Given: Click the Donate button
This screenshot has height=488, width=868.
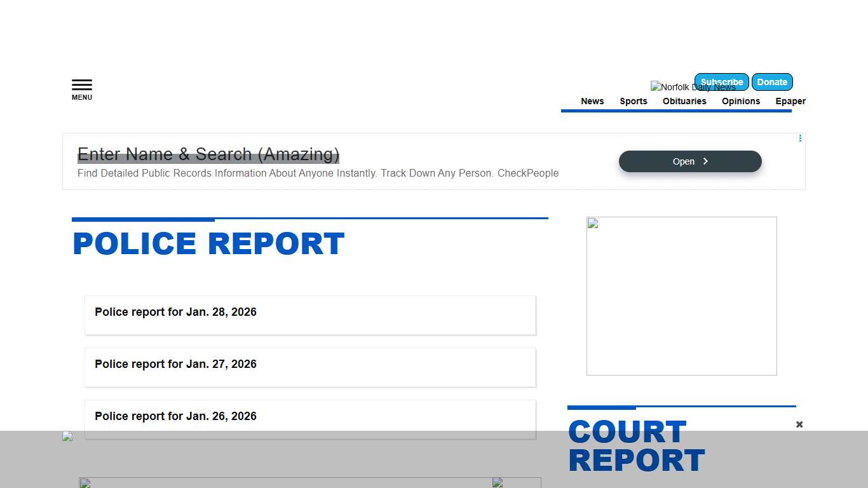Looking at the screenshot, I should (x=772, y=82).
